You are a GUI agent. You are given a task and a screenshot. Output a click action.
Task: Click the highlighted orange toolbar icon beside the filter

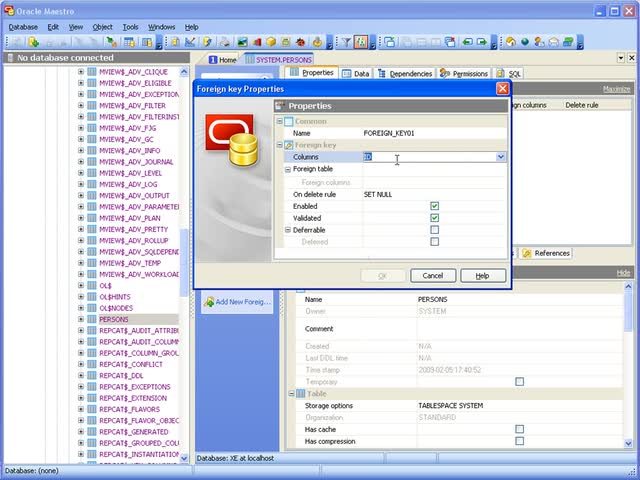coord(361,42)
